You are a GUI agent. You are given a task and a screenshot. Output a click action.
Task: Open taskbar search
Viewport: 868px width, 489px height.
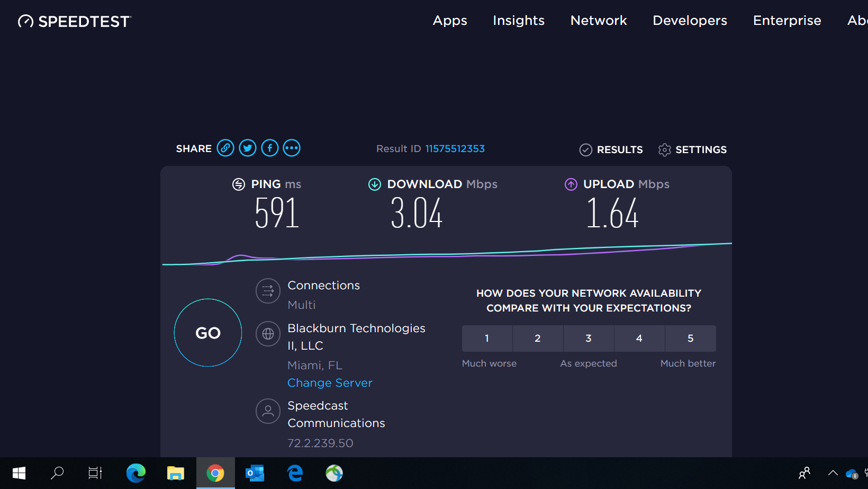[x=57, y=473]
